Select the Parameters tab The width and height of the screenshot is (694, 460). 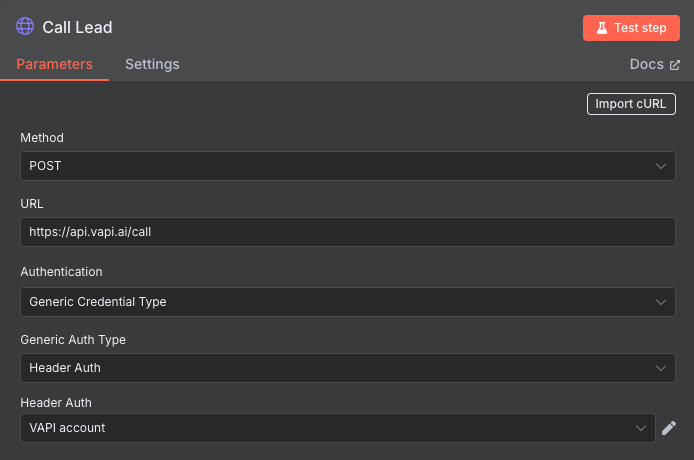coord(54,64)
